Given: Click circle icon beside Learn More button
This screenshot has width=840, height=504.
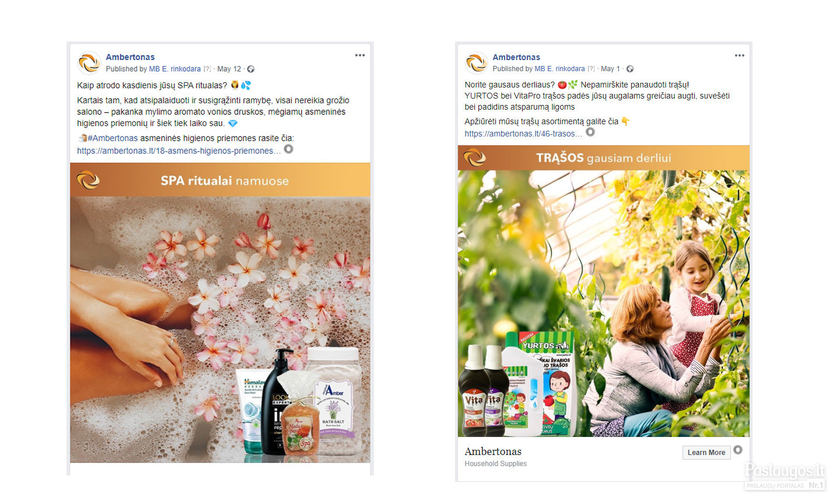Looking at the screenshot, I should 738,450.
